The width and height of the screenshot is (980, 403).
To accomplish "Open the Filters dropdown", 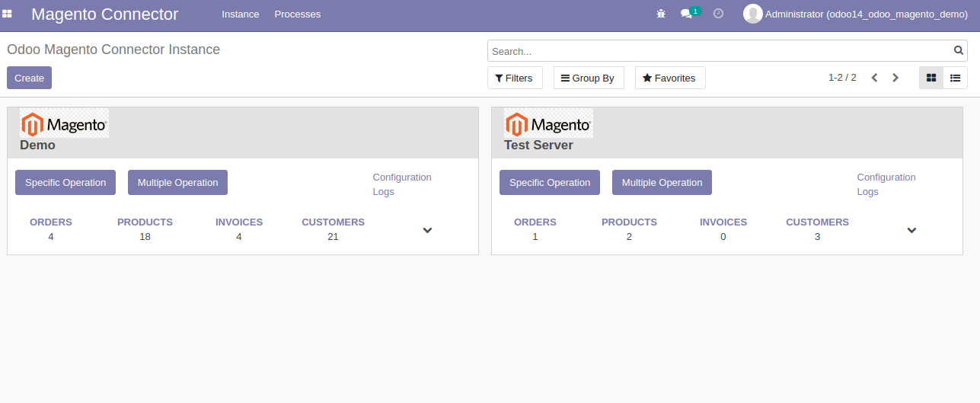I will tap(515, 78).
